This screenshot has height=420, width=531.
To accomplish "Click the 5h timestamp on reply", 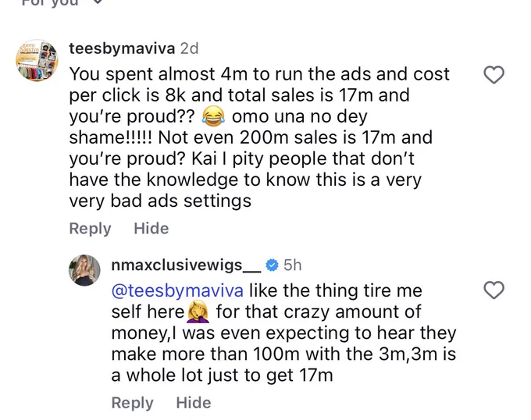I will pyautogui.click(x=293, y=265).
